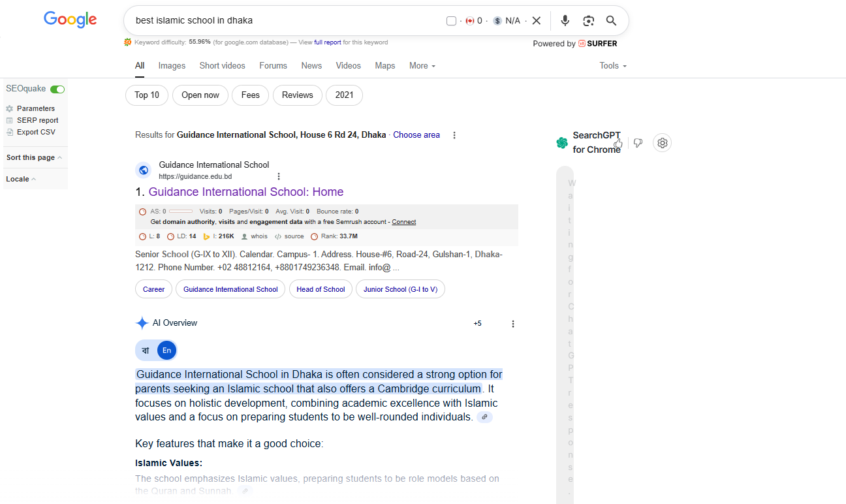Clear the search box with X

pos(537,21)
